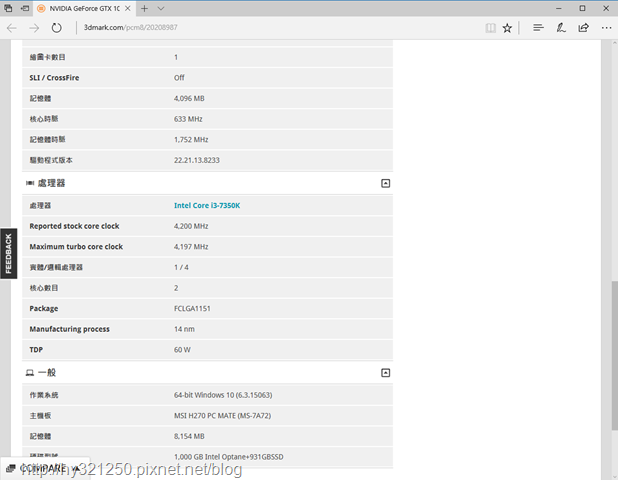Screen dimensions: 618x480
Task: Collapse the 處理器 section toggle
Action: point(385,183)
